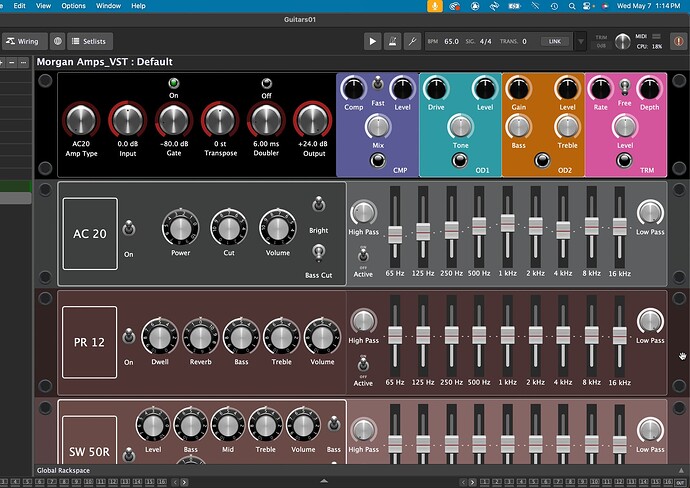The width and height of the screenshot is (690, 488).
Task: Click the AC 20 Low Pass knob
Action: (650, 213)
